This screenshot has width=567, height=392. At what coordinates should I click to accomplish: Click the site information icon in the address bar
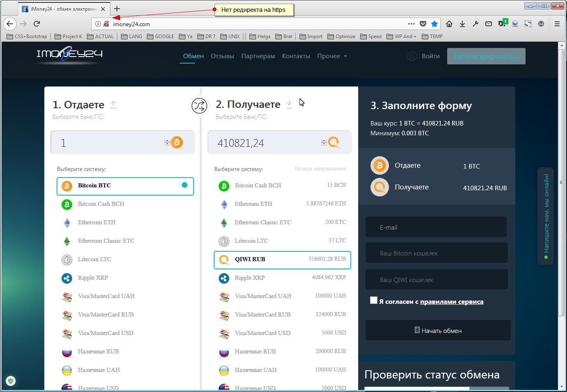pyautogui.click(x=98, y=24)
